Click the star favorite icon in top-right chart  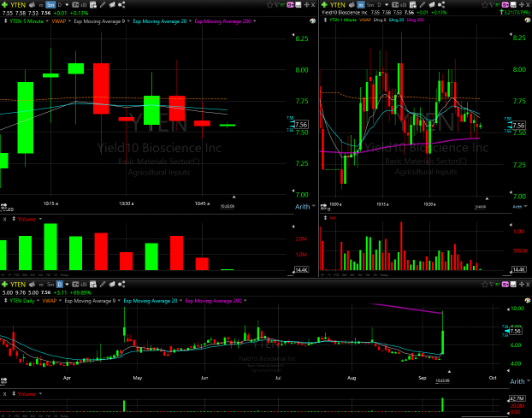coord(484,4)
